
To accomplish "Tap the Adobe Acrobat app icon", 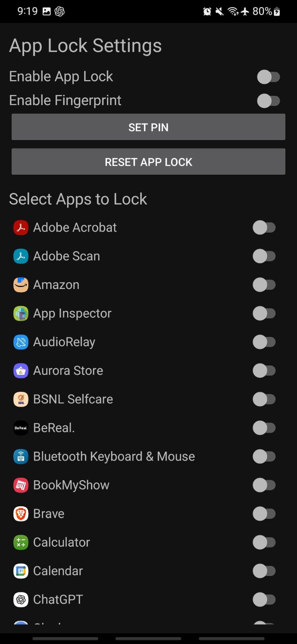I will coord(21,227).
